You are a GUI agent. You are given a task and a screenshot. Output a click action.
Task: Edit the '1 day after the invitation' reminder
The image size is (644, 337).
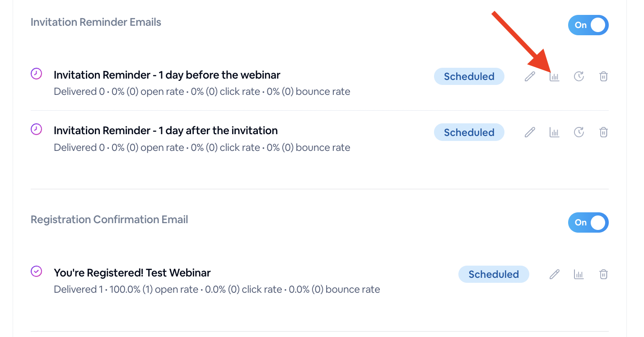530,132
